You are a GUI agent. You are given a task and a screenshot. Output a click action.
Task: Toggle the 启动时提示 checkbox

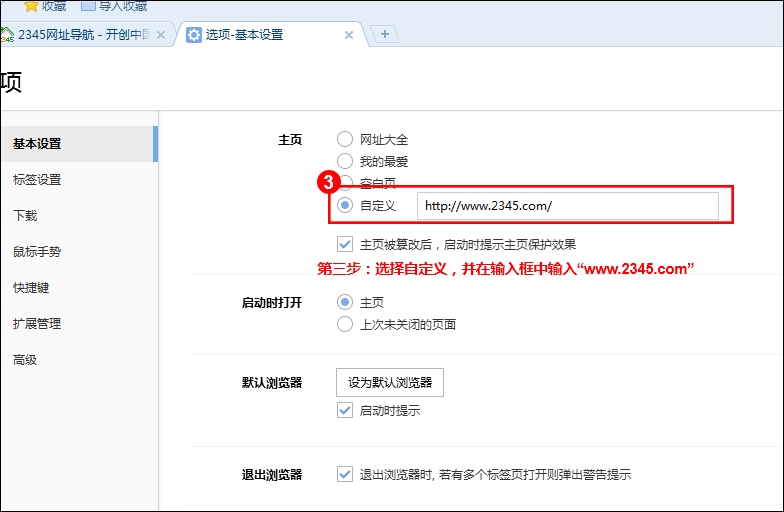point(344,410)
